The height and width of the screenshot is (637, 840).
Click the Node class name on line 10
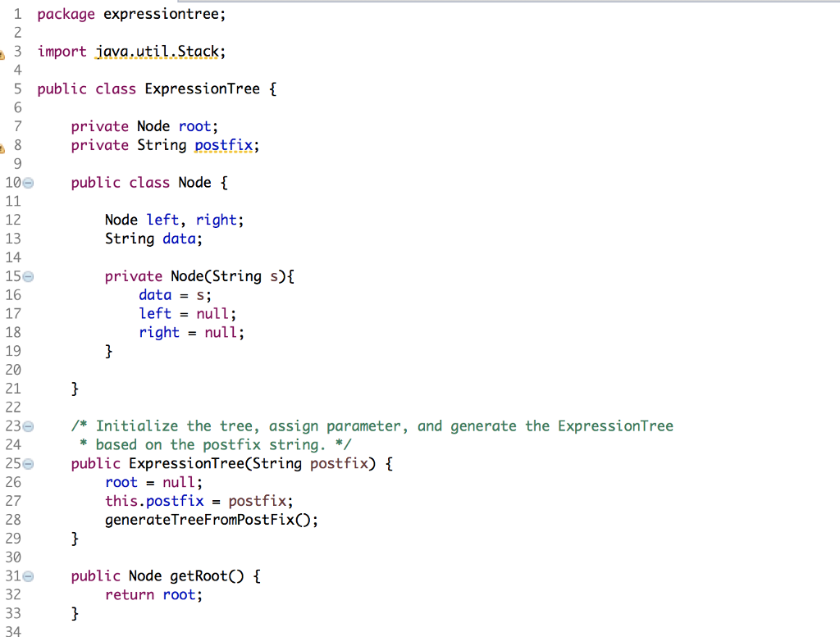pos(193,182)
